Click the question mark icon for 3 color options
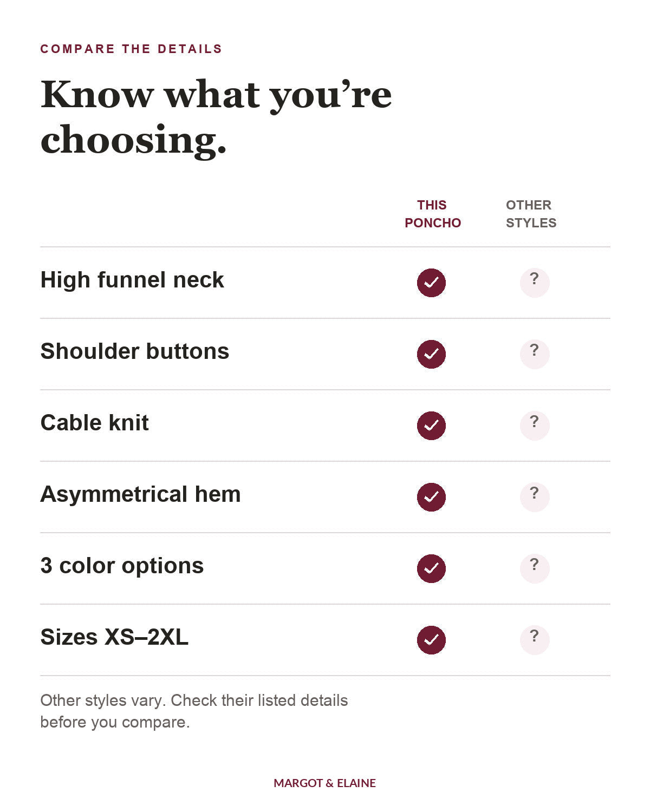This screenshot has width=650, height=812. tap(535, 568)
